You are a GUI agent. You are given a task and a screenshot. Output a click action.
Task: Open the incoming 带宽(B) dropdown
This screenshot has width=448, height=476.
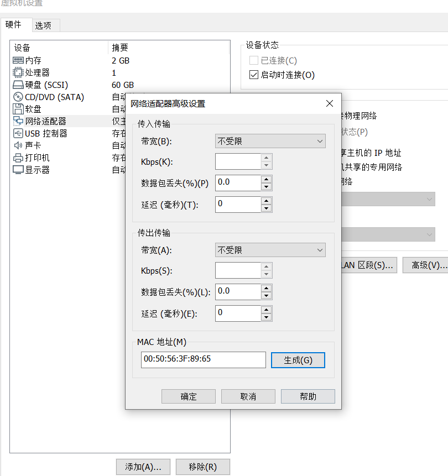tap(270, 141)
